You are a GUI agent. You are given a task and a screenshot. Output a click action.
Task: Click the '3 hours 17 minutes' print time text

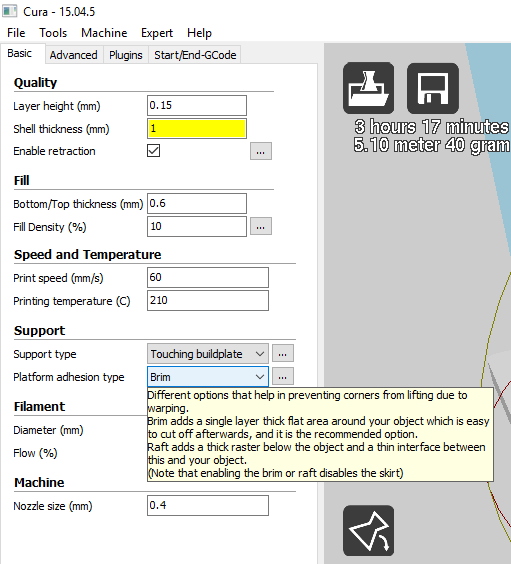click(432, 127)
